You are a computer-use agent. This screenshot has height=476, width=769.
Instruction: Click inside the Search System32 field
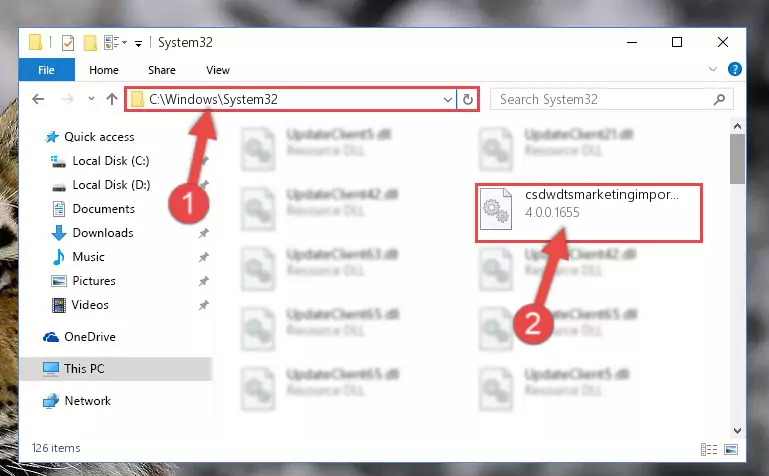(604, 100)
